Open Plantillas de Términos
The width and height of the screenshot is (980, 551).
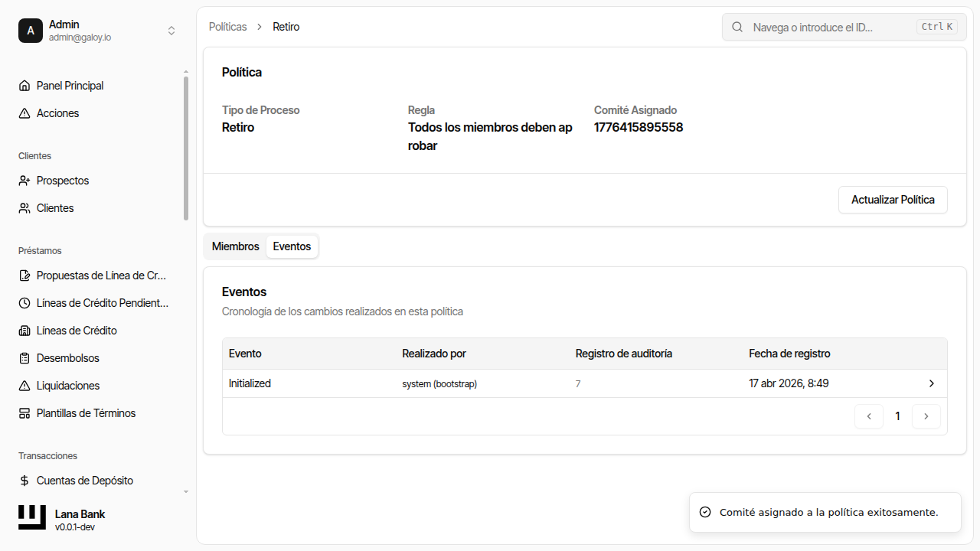pos(87,412)
